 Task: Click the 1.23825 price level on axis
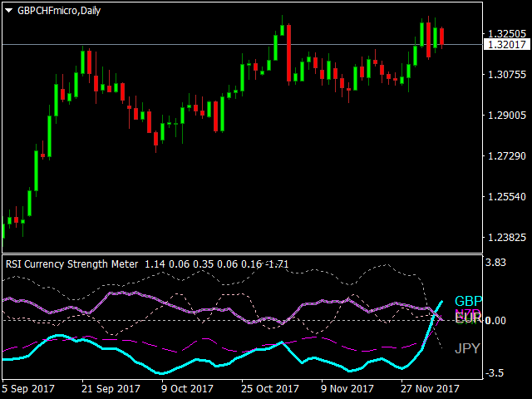pos(506,238)
